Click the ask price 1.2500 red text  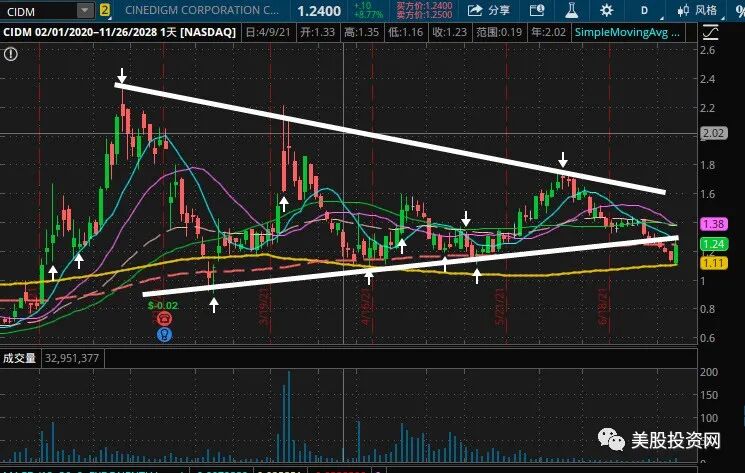click(424, 15)
